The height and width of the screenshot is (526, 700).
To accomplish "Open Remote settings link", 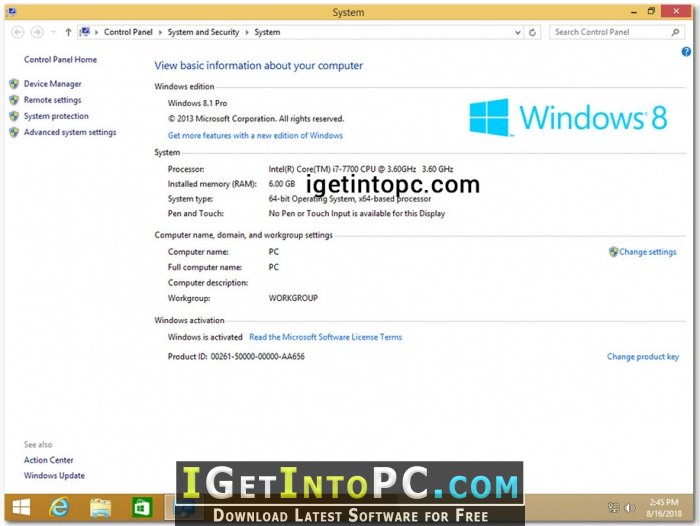I will (52, 100).
